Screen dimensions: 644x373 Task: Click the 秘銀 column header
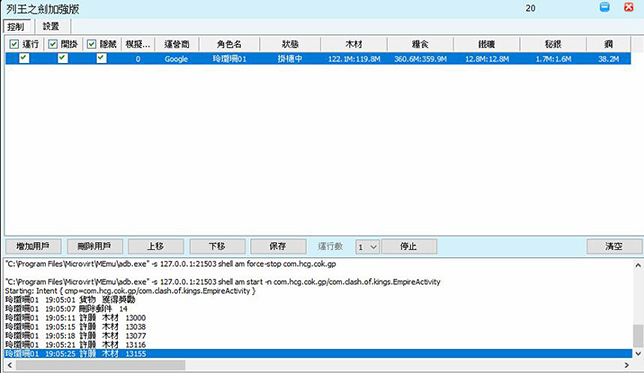pos(553,44)
